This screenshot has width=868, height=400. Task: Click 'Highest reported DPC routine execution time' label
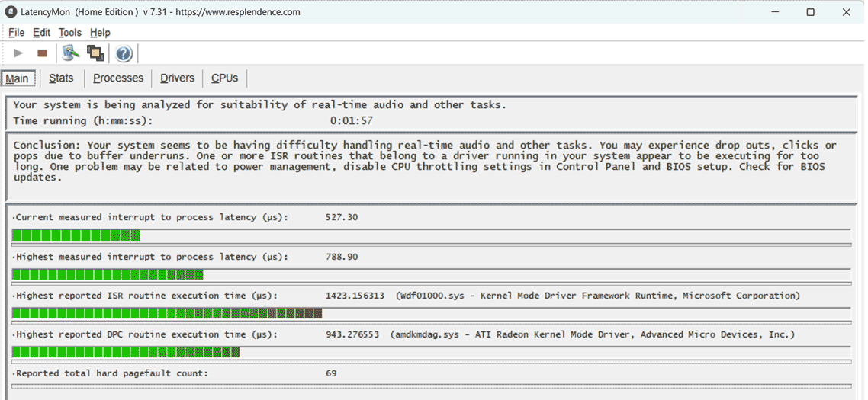145,334
